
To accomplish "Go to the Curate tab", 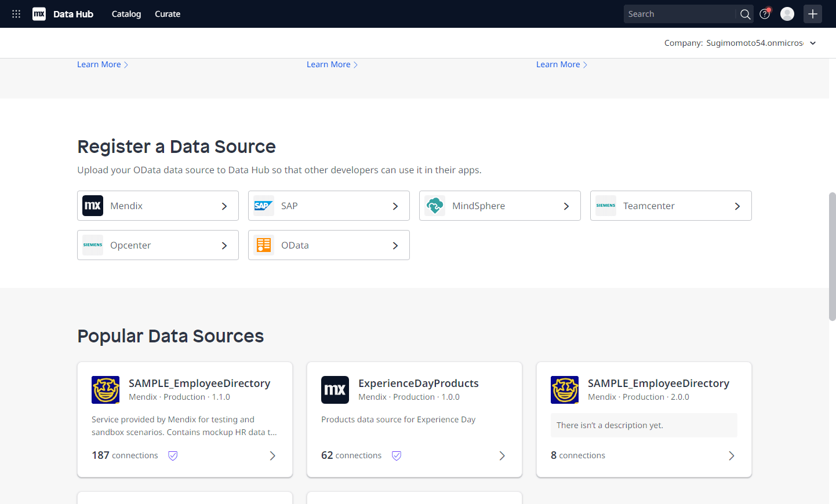I will click(x=168, y=14).
